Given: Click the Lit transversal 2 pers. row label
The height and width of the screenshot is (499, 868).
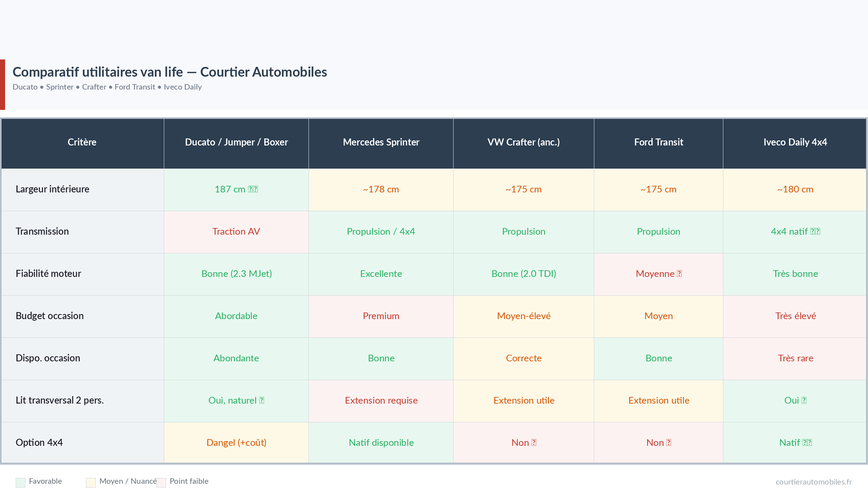Looking at the screenshot, I should pyautogui.click(x=60, y=400).
